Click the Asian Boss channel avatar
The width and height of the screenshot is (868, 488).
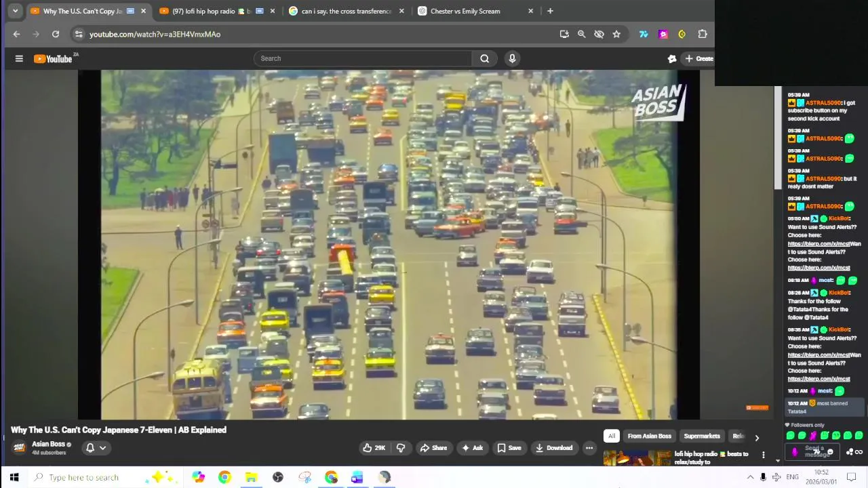tap(19, 448)
